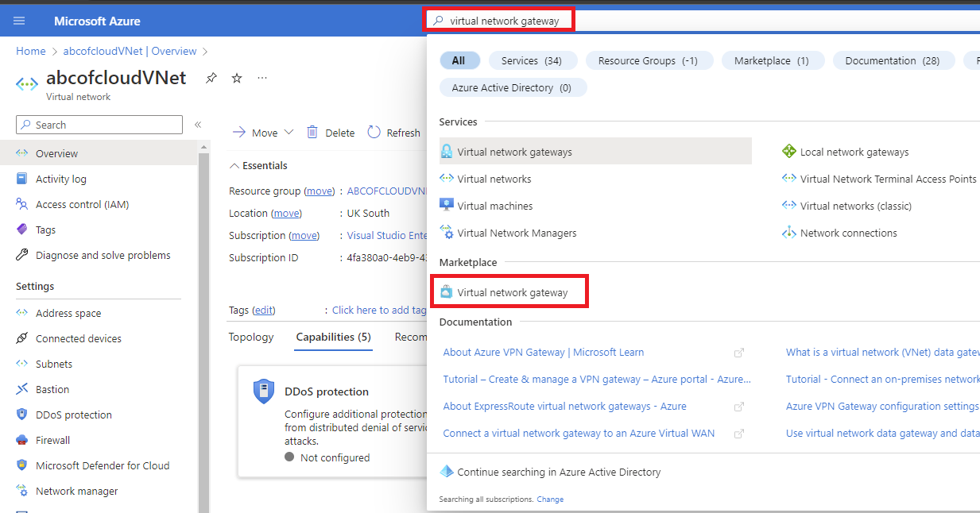Screen dimensions: 980x513
Task: Favorite the abcofcloudVNet resource with star
Action: click(237, 78)
